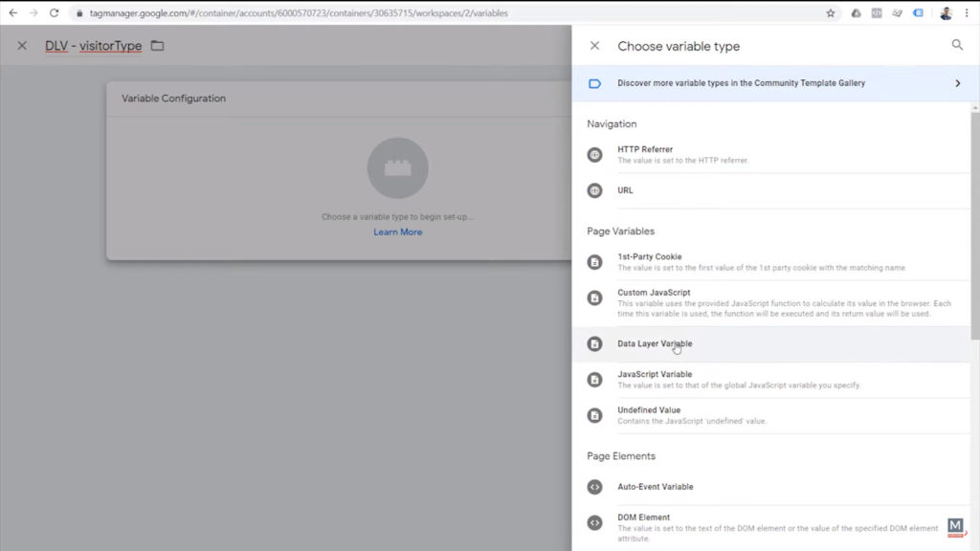This screenshot has height=551, width=980.
Task: Choose the 1st-Party Cookie icon
Action: click(x=594, y=262)
